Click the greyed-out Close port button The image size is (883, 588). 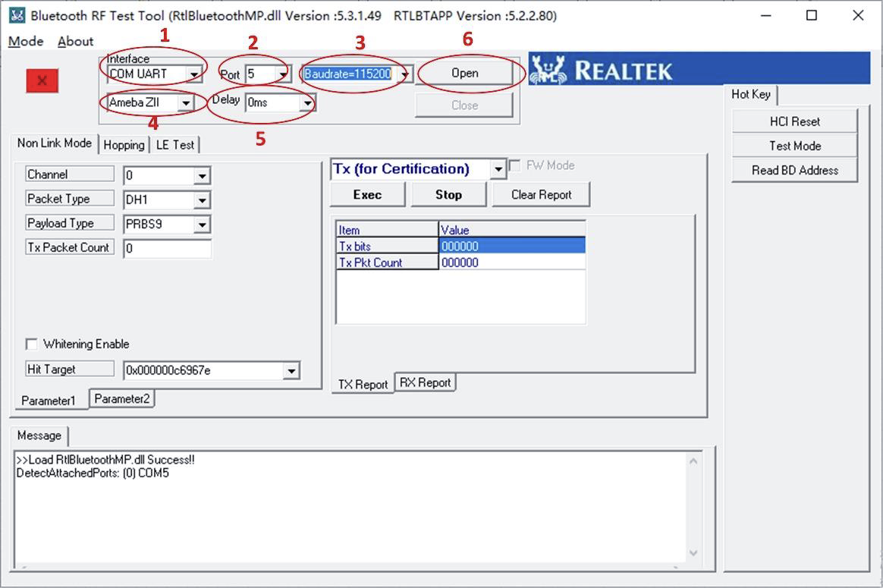click(464, 105)
